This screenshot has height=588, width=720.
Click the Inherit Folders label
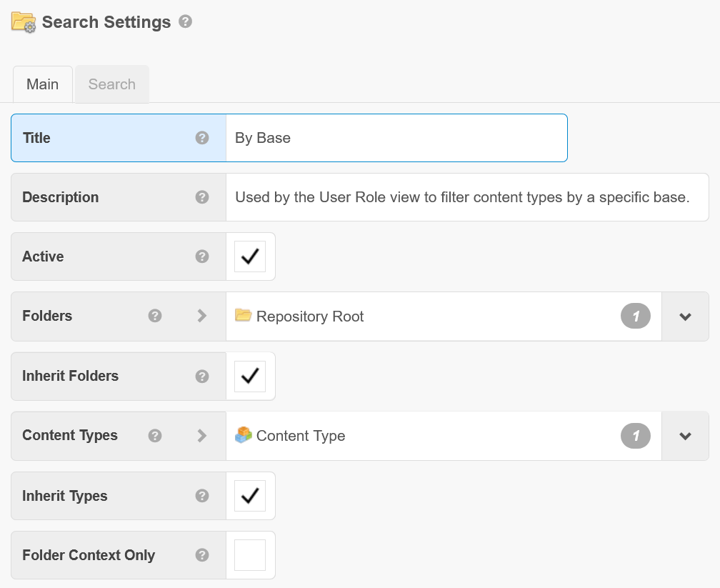coord(70,377)
